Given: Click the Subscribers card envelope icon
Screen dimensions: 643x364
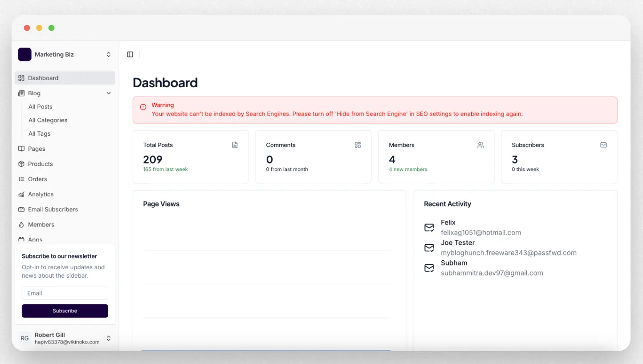Looking at the screenshot, I should click(x=603, y=145).
